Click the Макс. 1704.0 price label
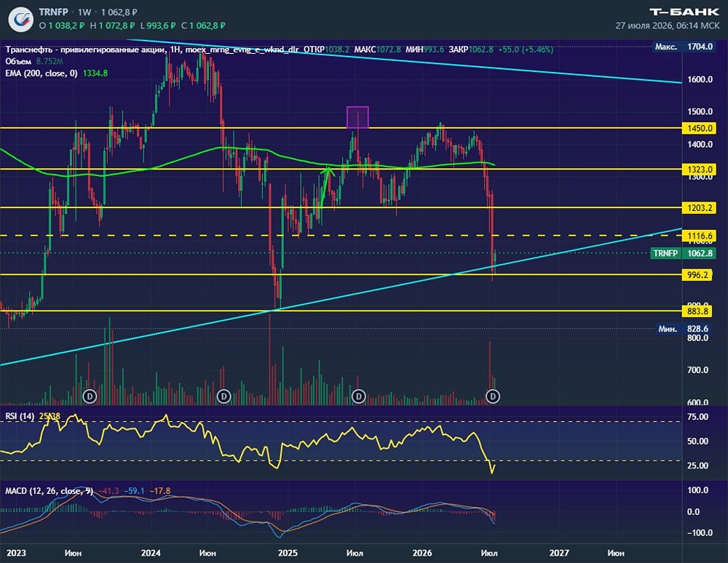 click(684, 47)
